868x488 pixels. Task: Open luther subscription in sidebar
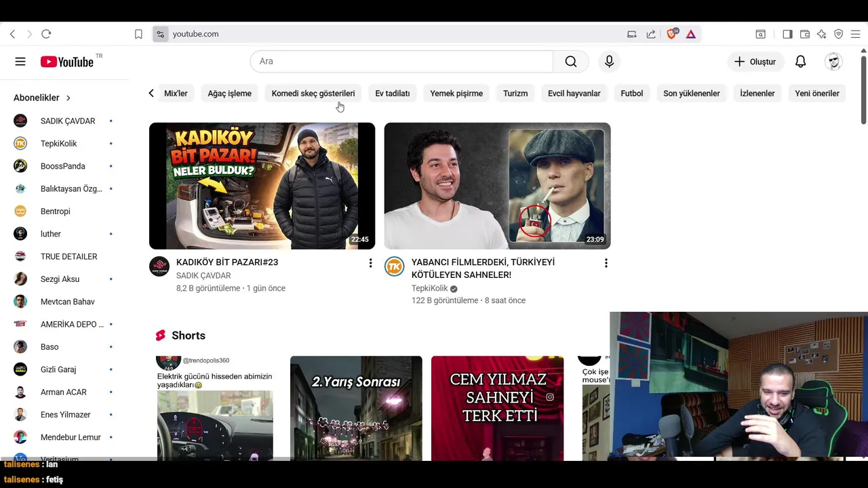64,234
